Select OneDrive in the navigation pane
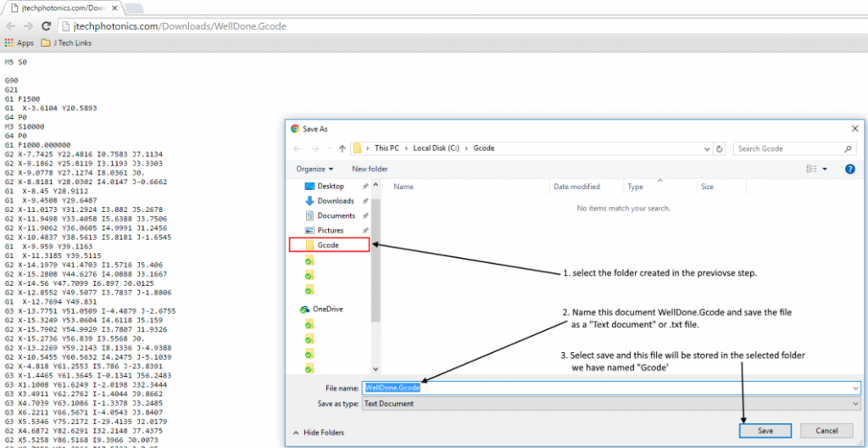This screenshot has height=448, width=868. tap(326, 309)
